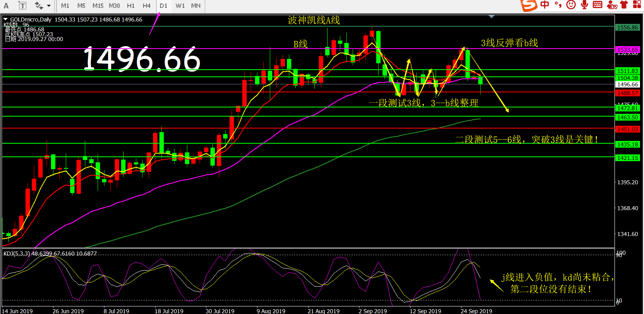This screenshot has width=644, height=314.
Task: Open the arrow objects dropdown arrow
Action: (x=49, y=6)
